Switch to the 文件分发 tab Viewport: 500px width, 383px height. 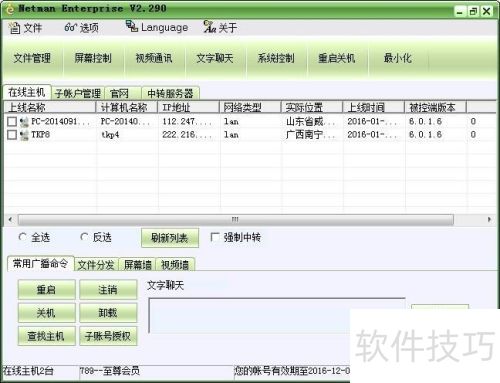point(96,265)
